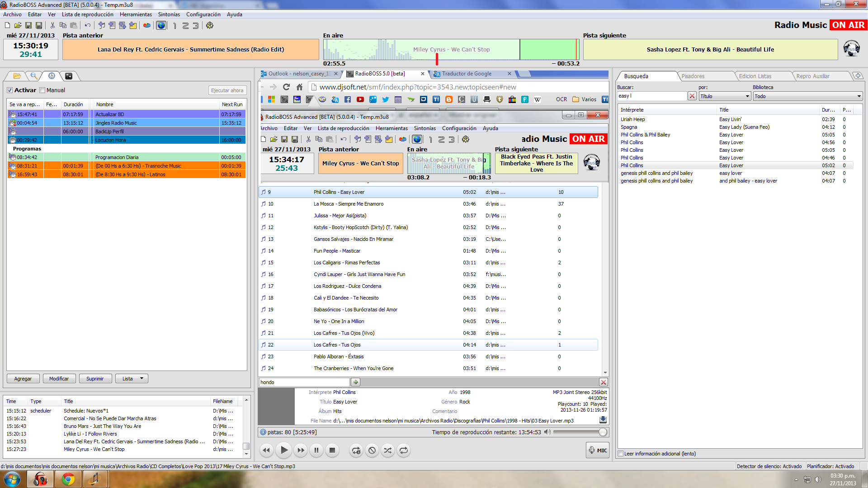Open the YouTube bookmark icon
The height and width of the screenshot is (488, 868).
360,99
